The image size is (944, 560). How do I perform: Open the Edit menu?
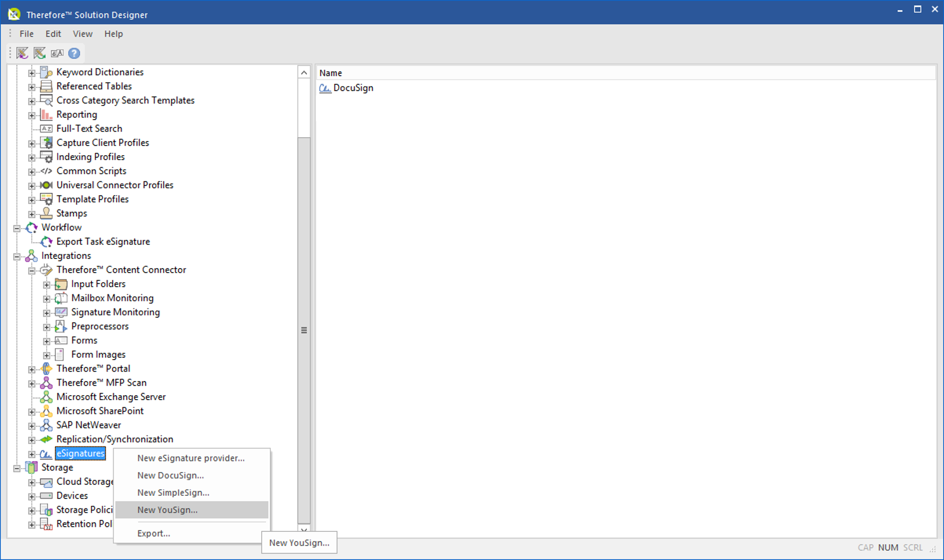pos(53,34)
